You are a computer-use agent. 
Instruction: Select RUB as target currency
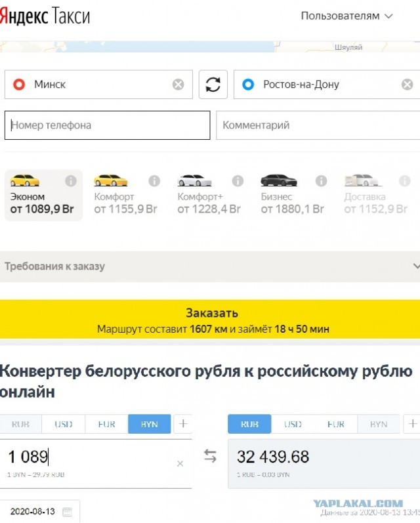coord(249,424)
